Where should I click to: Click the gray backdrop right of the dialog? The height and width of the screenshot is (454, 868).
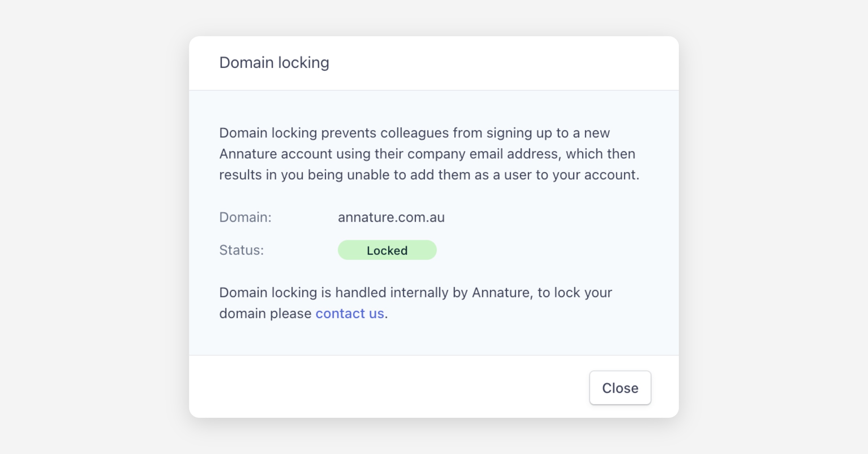pyautogui.click(x=774, y=227)
